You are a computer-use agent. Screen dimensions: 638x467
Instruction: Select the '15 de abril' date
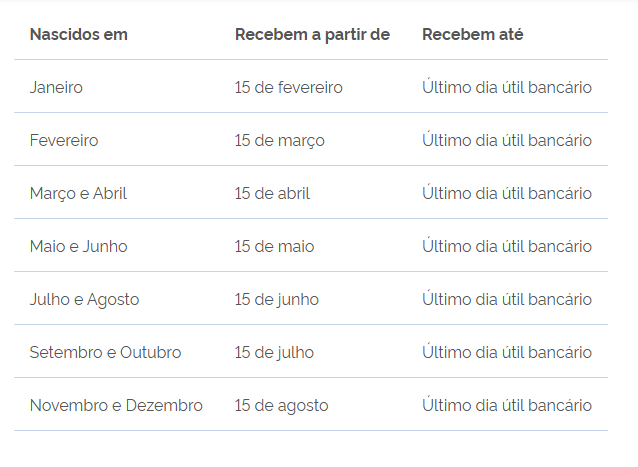coord(272,194)
